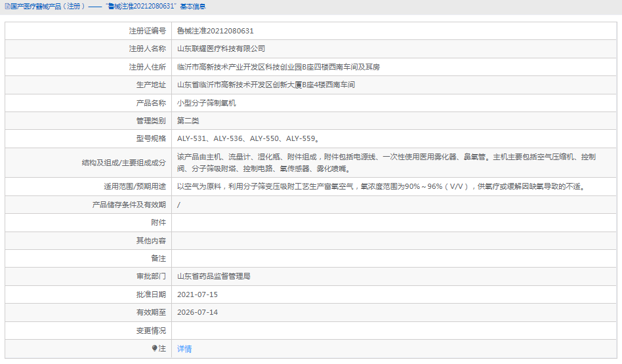Viewport: 622px width, 364px height.
Task: Select product name 小型分子筛制氧机
Action: 206,103
